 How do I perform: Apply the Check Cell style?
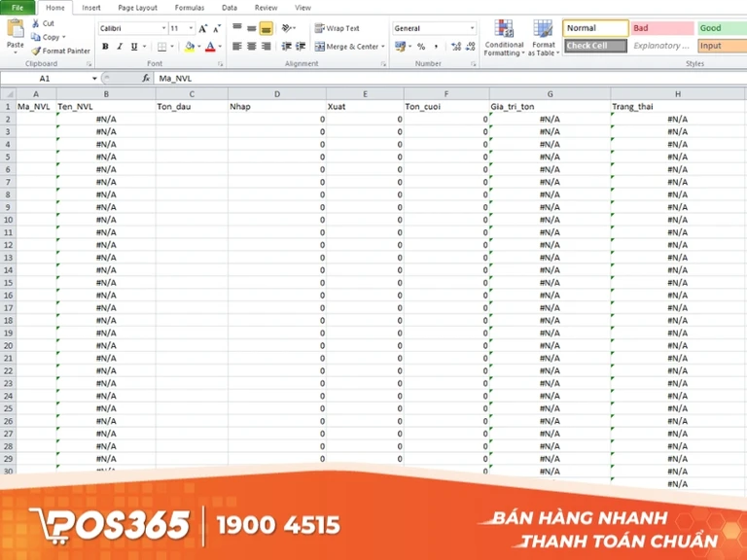[595, 46]
